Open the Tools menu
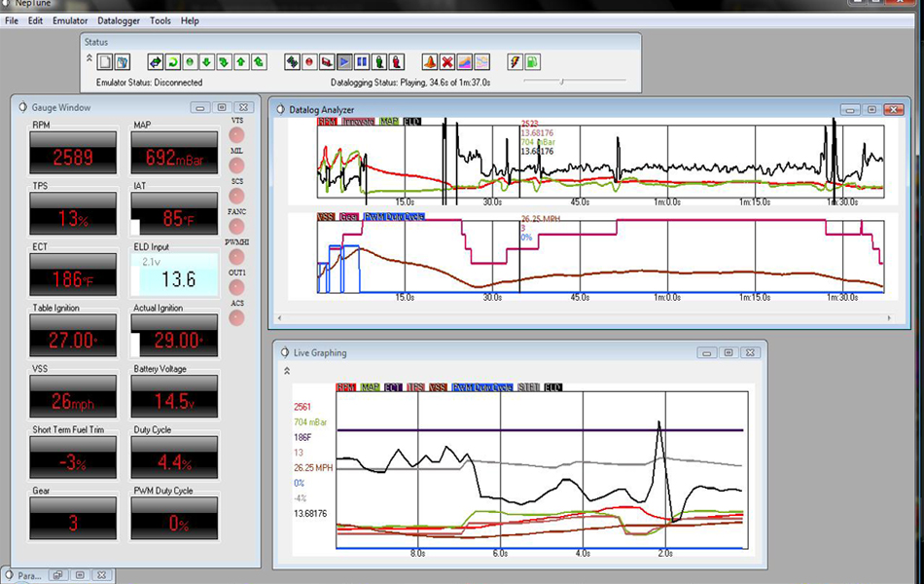 (x=160, y=20)
